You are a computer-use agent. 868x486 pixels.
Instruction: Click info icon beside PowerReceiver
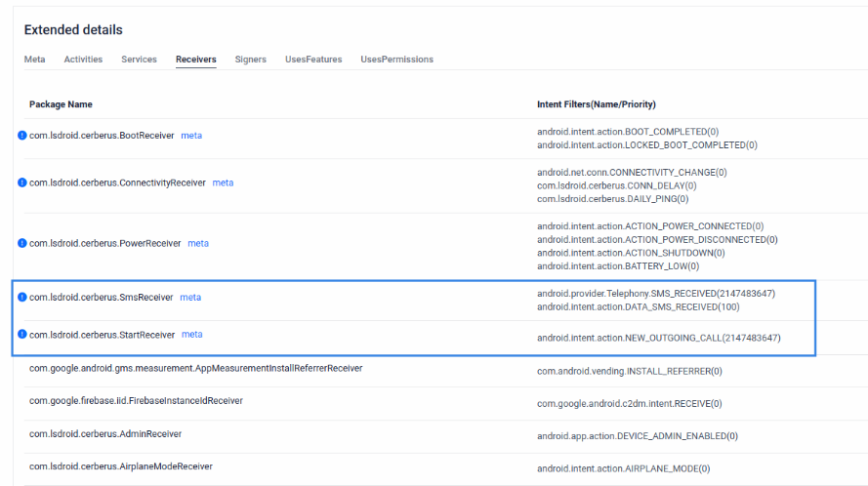(x=22, y=243)
